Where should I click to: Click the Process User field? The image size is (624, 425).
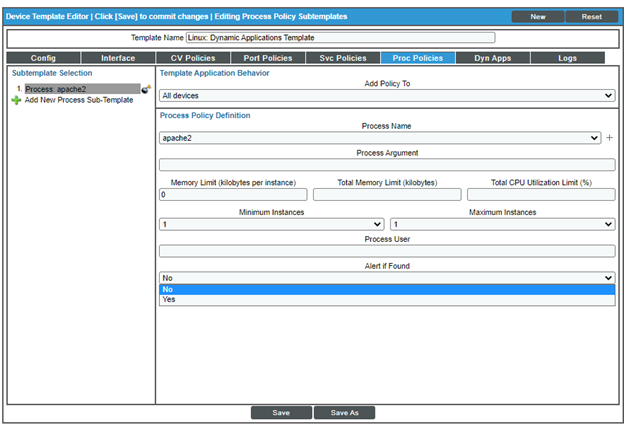click(x=387, y=251)
